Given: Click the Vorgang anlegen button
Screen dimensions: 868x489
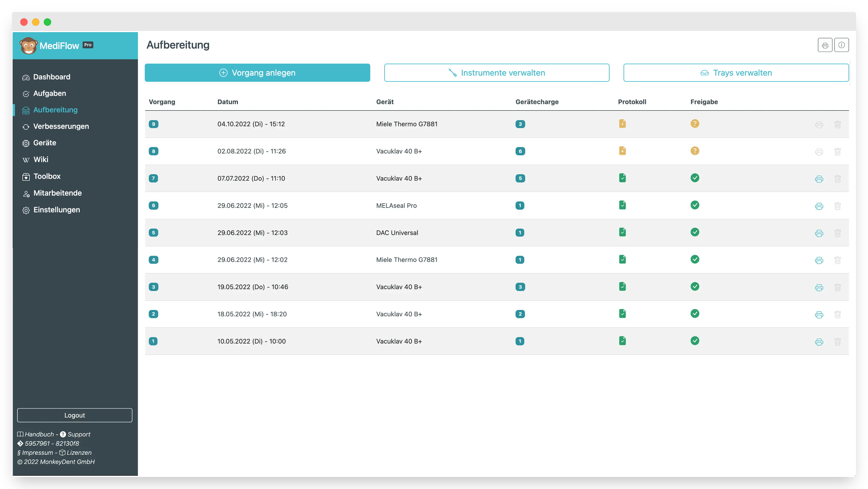Looking at the screenshot, I should tap(257, 73).
